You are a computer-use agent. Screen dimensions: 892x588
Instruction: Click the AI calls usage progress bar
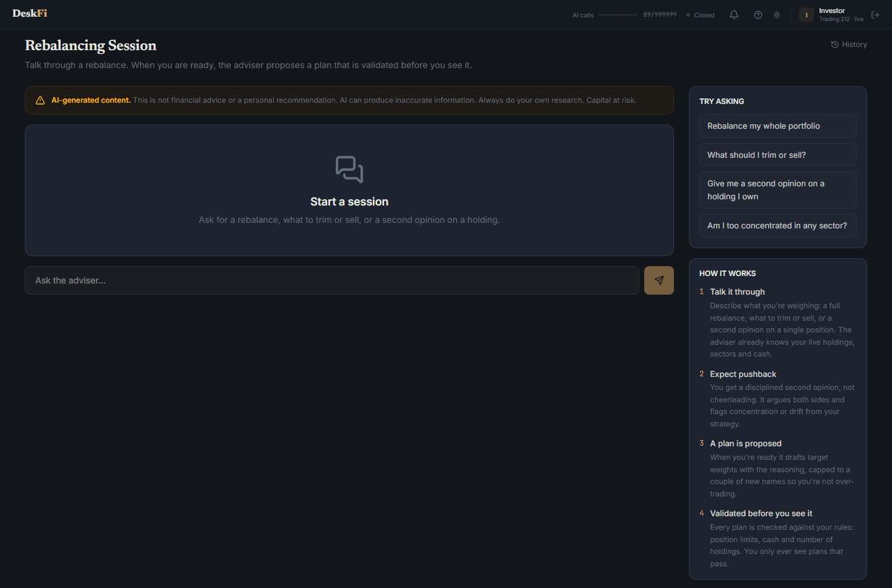[x=618, y=15]
